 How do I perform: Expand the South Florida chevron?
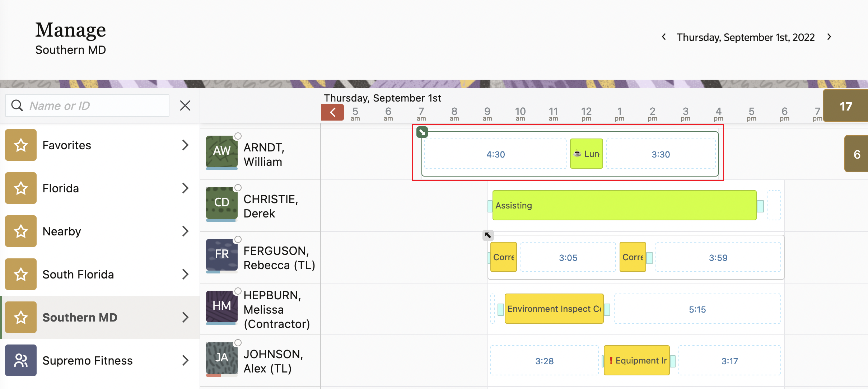[185, 274]
